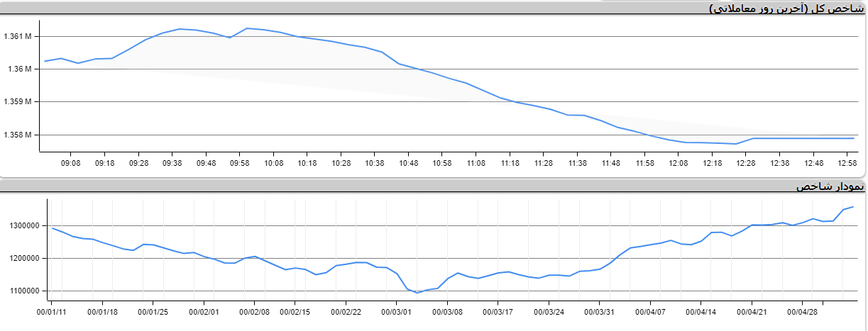
Task: Click the نمودار شاخص panel header title
Action: pyautogui.click(x=830, y=186)
